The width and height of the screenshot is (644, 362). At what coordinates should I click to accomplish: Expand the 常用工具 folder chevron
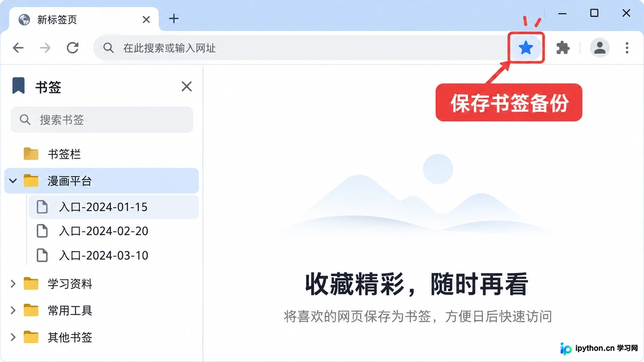click(x=13, y=310)
